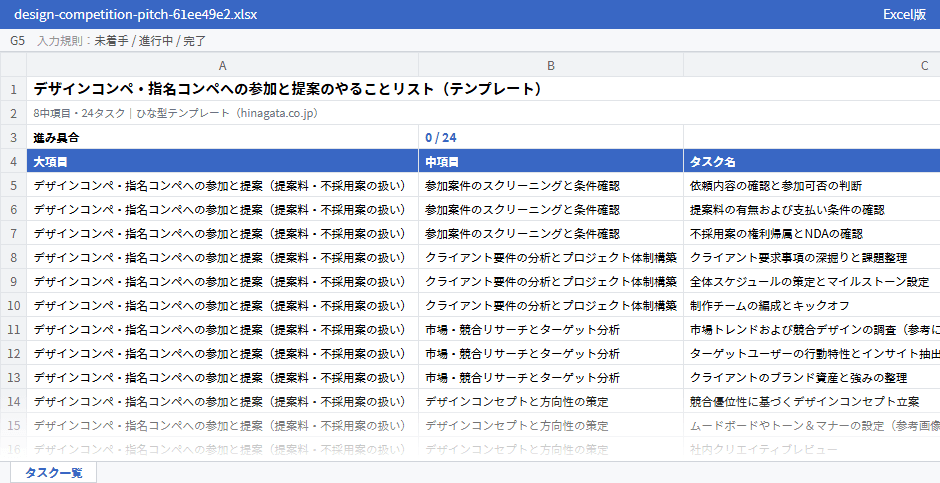Click cell クライアント要求事項の深掘りと課題整理
940x483 pixels.
(812, 257)
